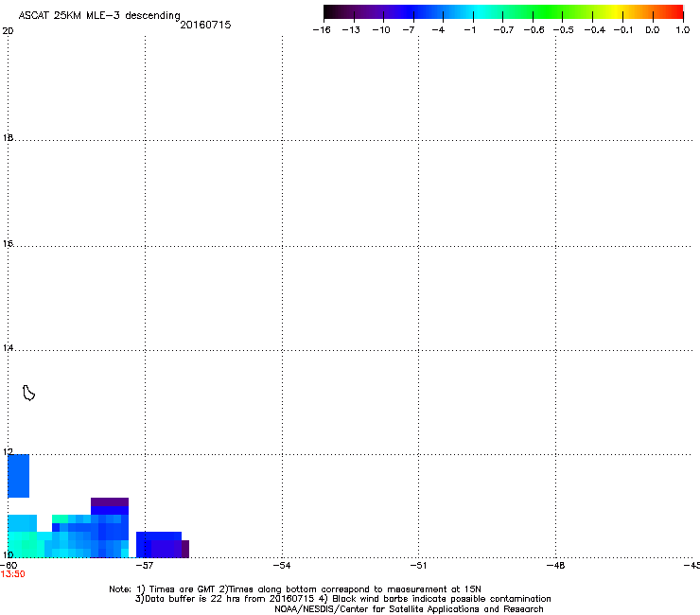The width and height of the screenshot is (700, 615).
Task: Click the blue data block just below 12N
Action: click(18, 476)
